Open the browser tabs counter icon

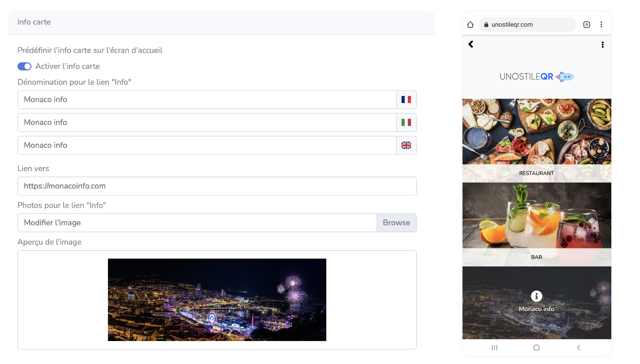pos(587,24)
